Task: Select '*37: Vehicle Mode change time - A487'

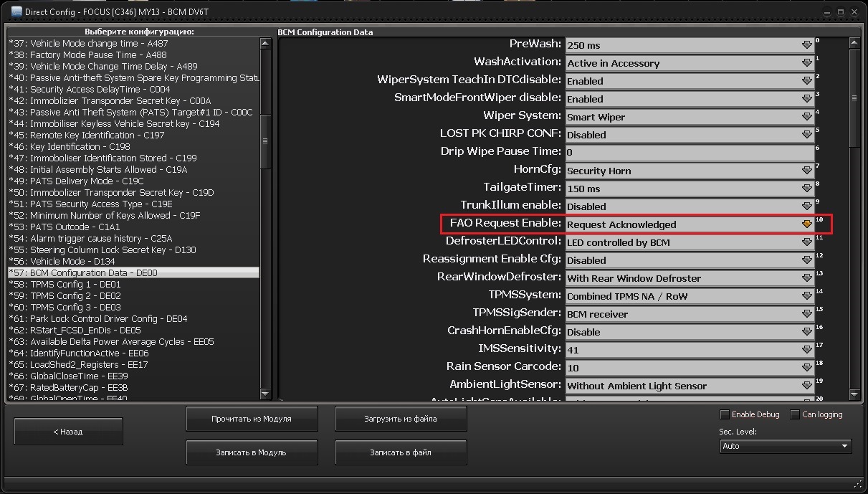Action: click(133, 43)
